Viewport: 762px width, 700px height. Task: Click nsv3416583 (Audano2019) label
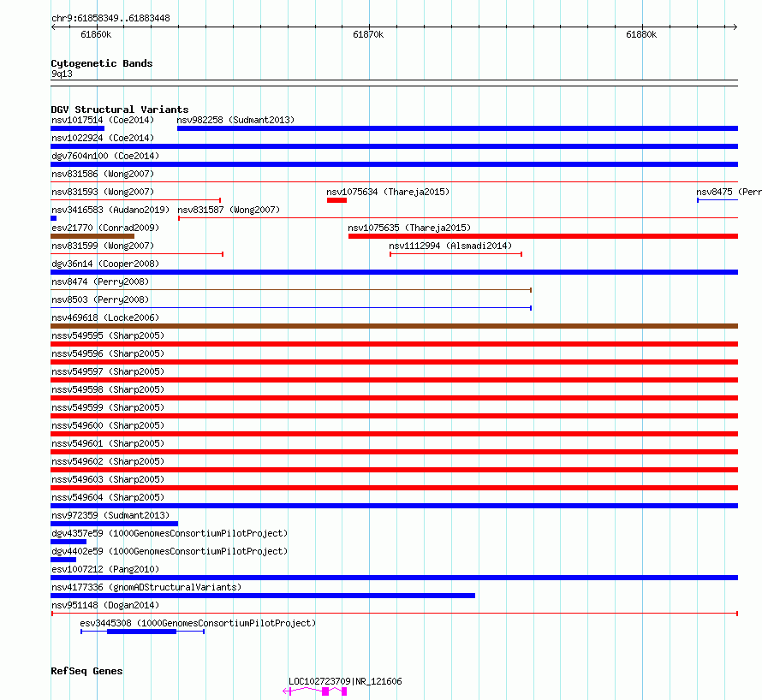click(x=110, y=210)
